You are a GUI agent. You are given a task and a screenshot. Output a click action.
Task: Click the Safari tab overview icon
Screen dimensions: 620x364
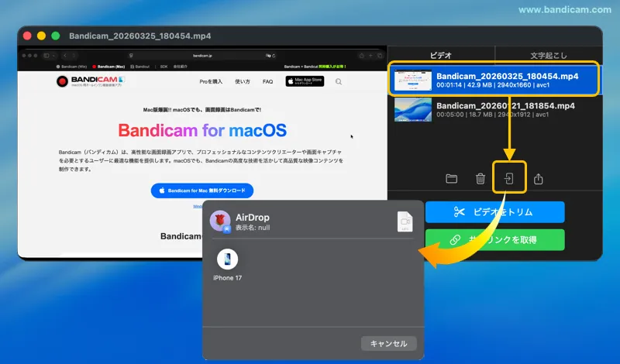point(380,56)
